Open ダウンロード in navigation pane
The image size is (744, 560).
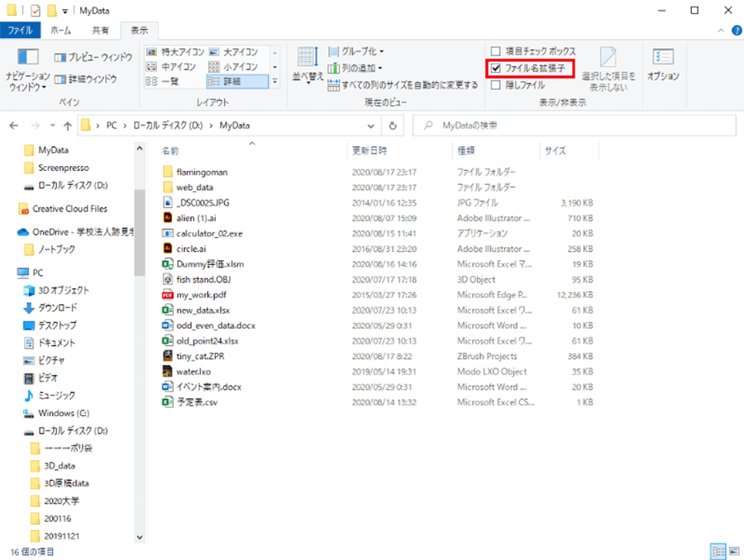pos(57,308)
